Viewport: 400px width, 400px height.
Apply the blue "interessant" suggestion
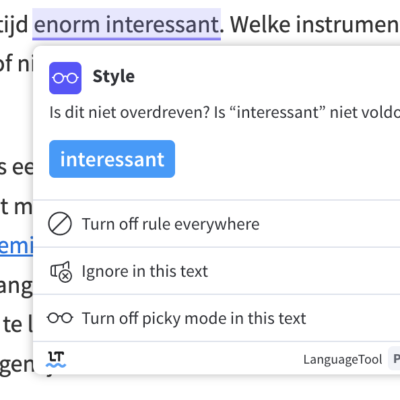point(112,159)
